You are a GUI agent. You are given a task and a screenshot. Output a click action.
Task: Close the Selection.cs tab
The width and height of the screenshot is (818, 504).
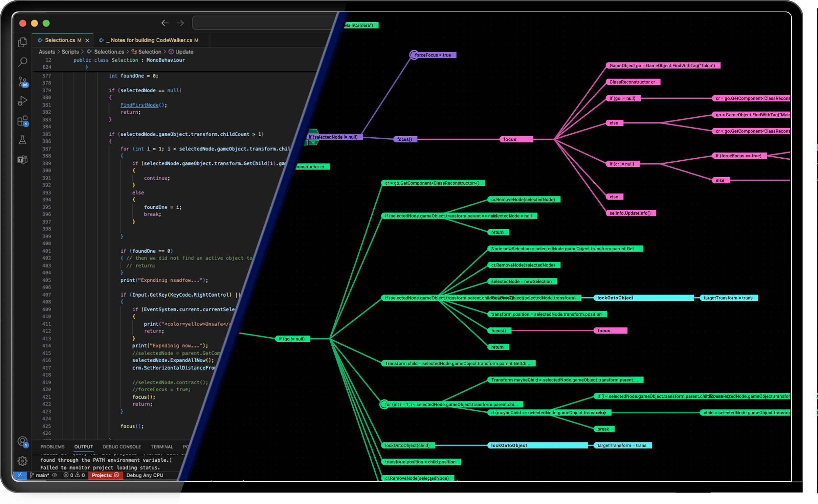coord(87,40)
